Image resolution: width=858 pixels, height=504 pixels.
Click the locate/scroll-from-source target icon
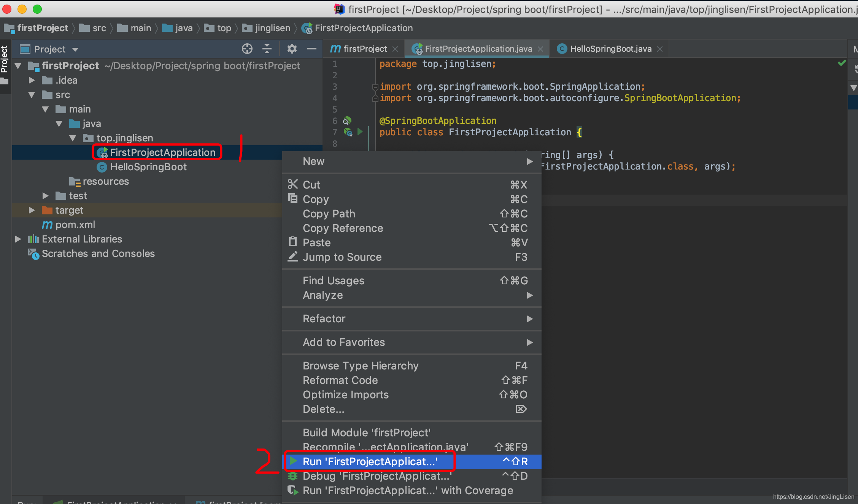click(247, 49)
